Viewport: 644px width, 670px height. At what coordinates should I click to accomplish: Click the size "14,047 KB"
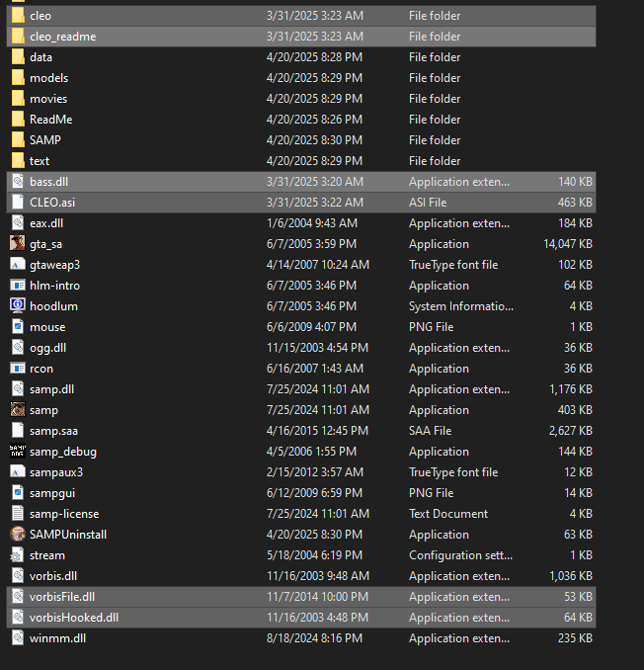tap(568, 244)
